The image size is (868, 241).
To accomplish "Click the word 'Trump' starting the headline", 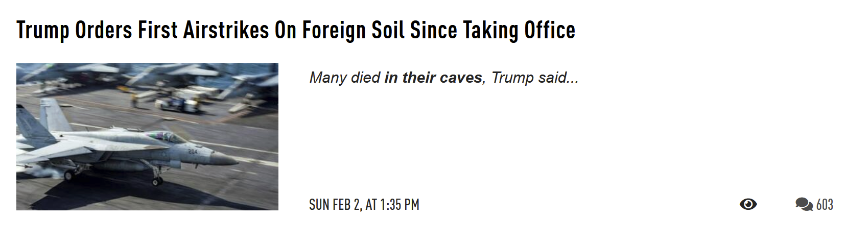I will [x=43, y=31].
